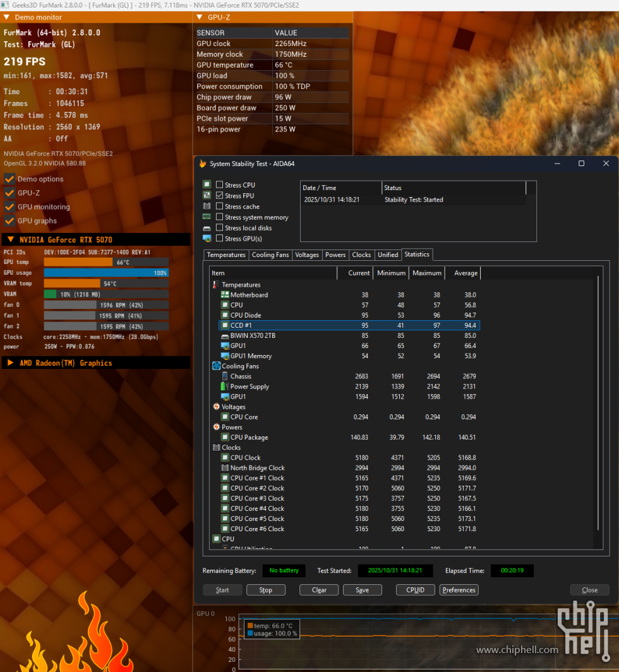Image resolution: width=619 pixels, height=672 pixels.
Task: Enable the Stress cache checkbox
Action: (x=219, y=206)
